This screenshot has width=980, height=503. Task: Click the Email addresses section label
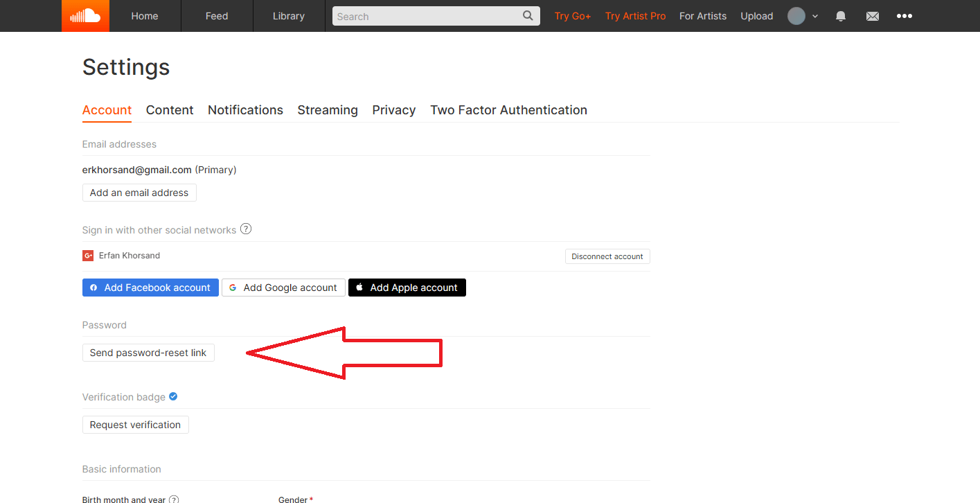click(x=119, y=144)
